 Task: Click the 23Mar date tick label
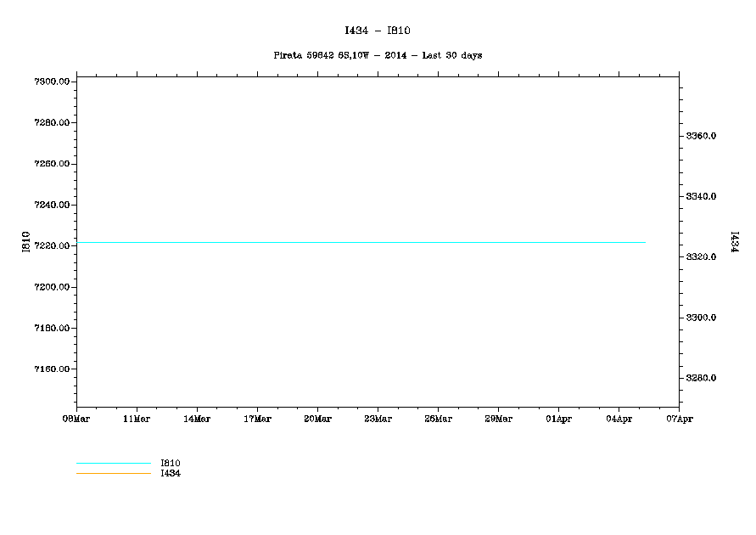(x=378, y=419)
